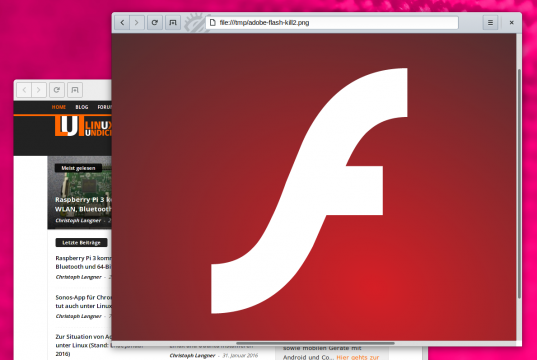Open BLOG menu on background website

click(82, 107)
